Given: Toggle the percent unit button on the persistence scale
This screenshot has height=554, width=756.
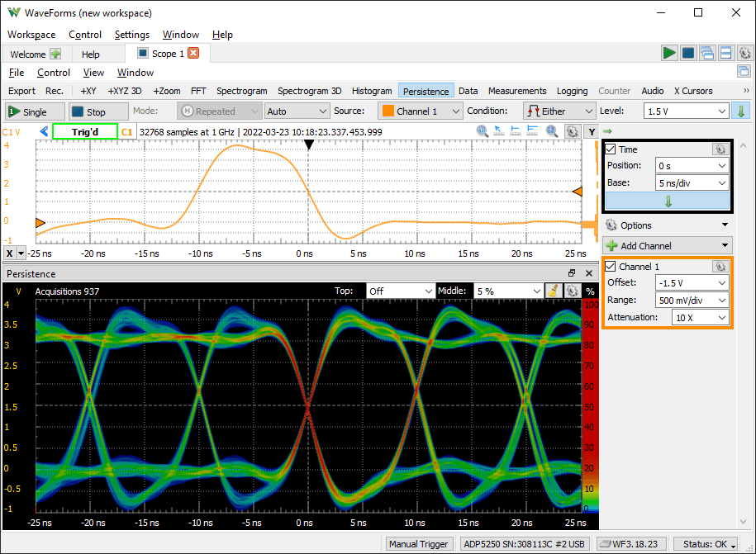Looking at the screenshot, I should [x=589, y=291].
